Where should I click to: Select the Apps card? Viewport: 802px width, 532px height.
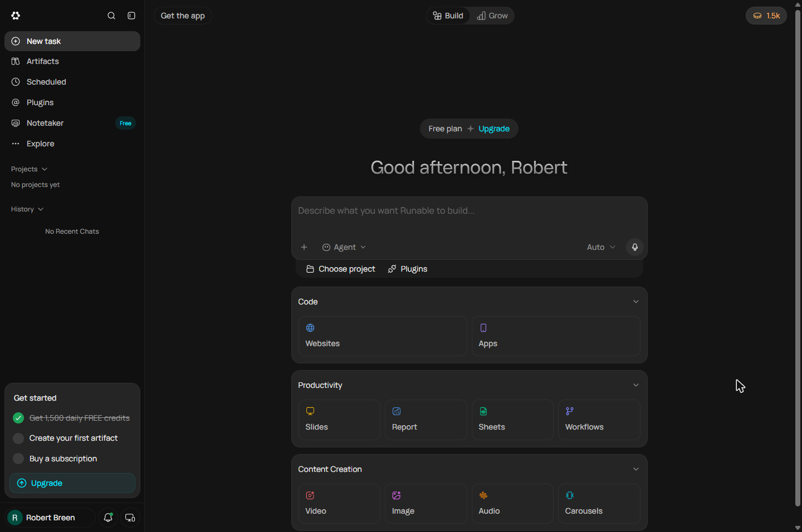click(556, 336)
